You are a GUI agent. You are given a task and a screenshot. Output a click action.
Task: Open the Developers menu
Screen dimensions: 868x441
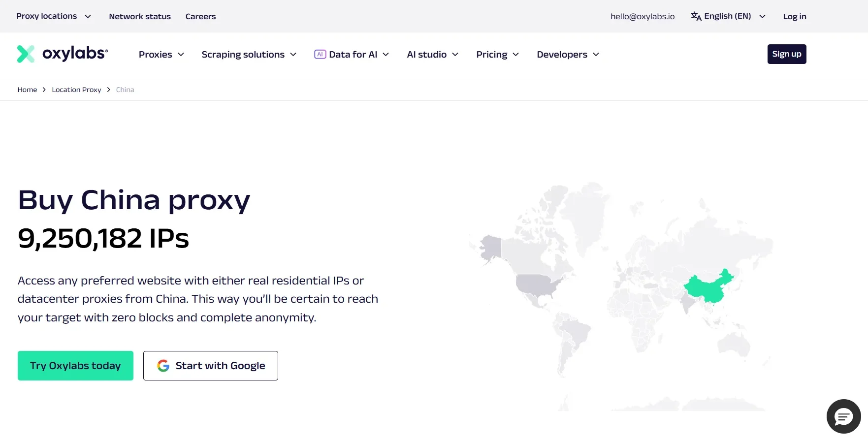pyautogui.click(x=568, y=54)
